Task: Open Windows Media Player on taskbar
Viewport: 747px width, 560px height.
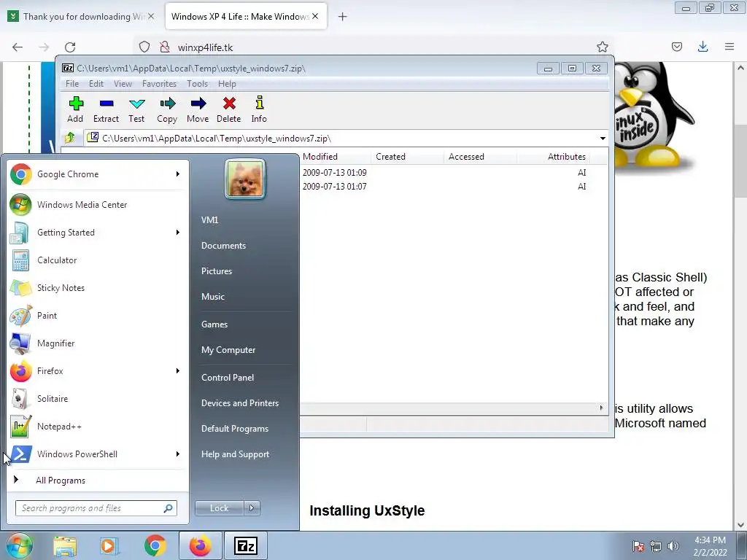Action: (x=109, y=545)
